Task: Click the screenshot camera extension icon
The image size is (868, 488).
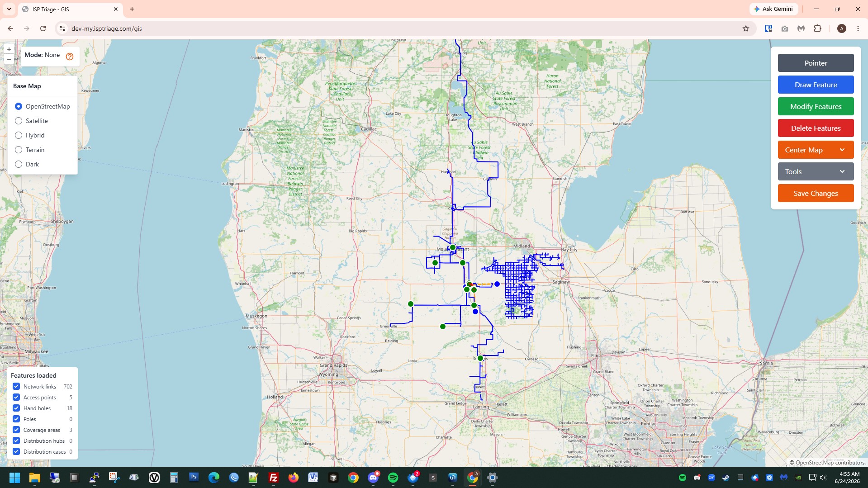Action: coord(785,28)
